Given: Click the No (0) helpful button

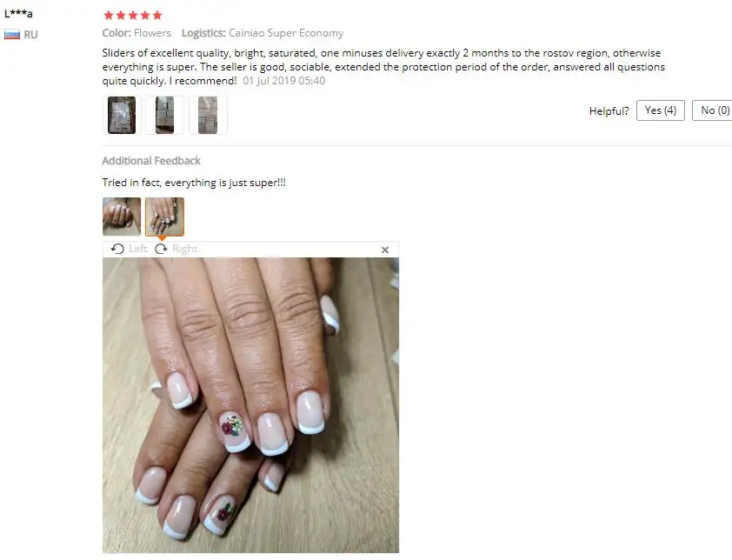Looking at the screenshot, I should [x=712, y=110].
